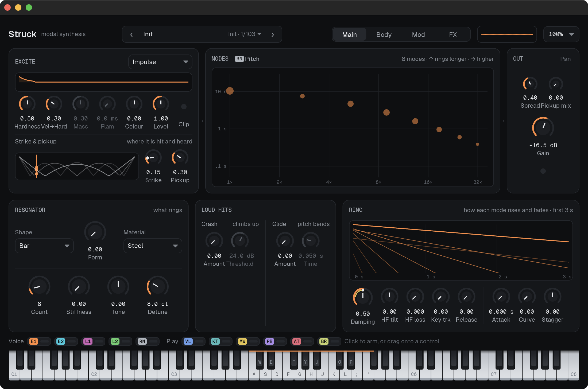The width and height of the screenshot is (588, 389).
Task: Arm the MW play modulator badge
Action: click(242, 341)
